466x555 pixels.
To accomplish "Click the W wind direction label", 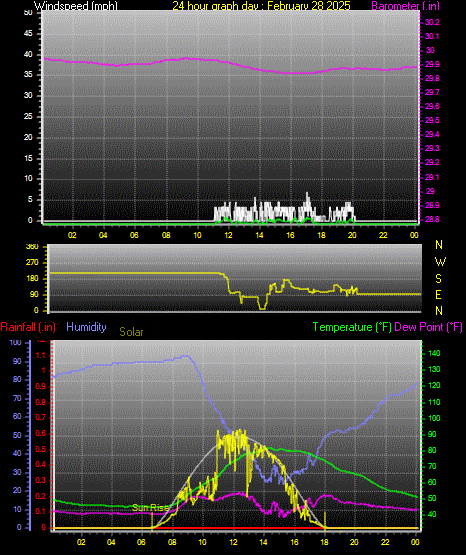I will click(x=440, y=262).
